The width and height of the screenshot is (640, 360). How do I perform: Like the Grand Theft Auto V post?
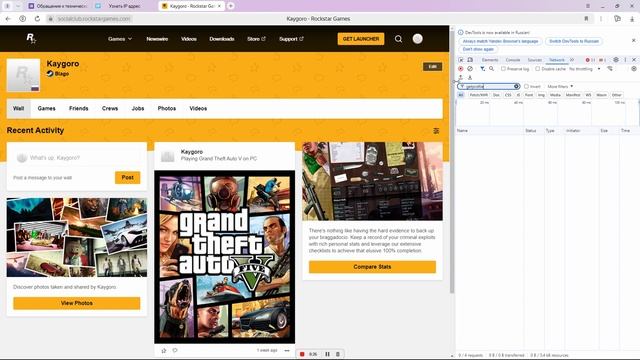tap(164, 351)
